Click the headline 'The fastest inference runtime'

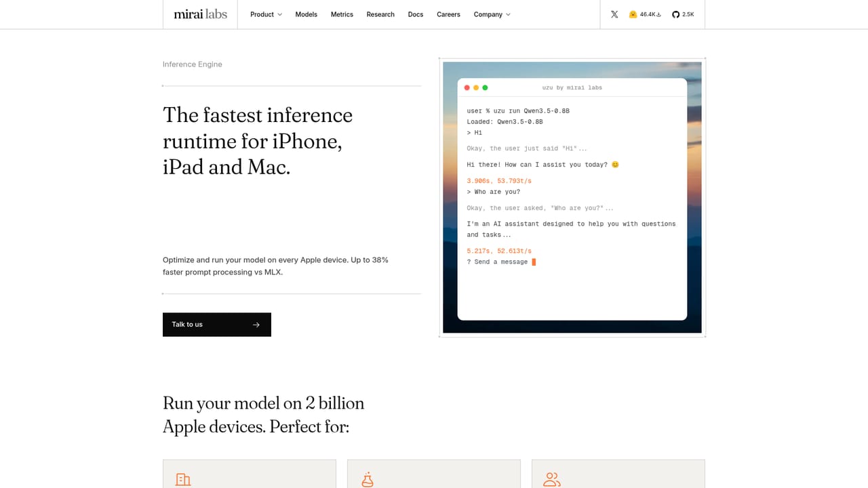[258, 141]
